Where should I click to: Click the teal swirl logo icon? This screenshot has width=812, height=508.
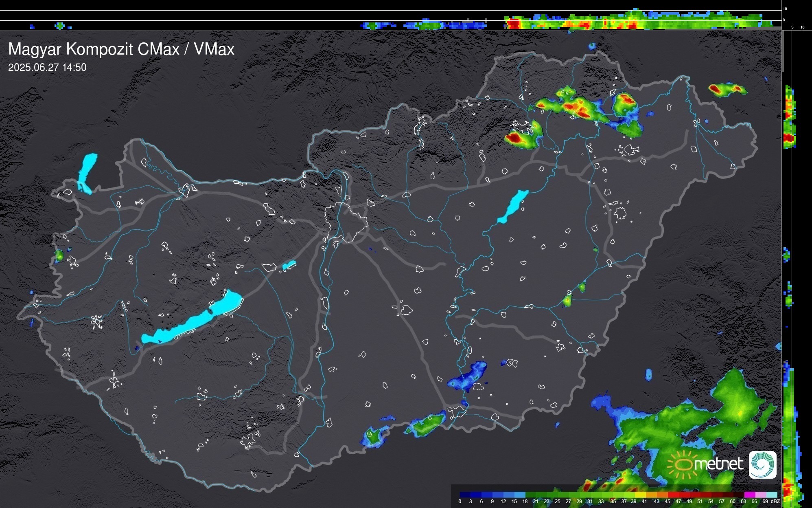point(762,464)
